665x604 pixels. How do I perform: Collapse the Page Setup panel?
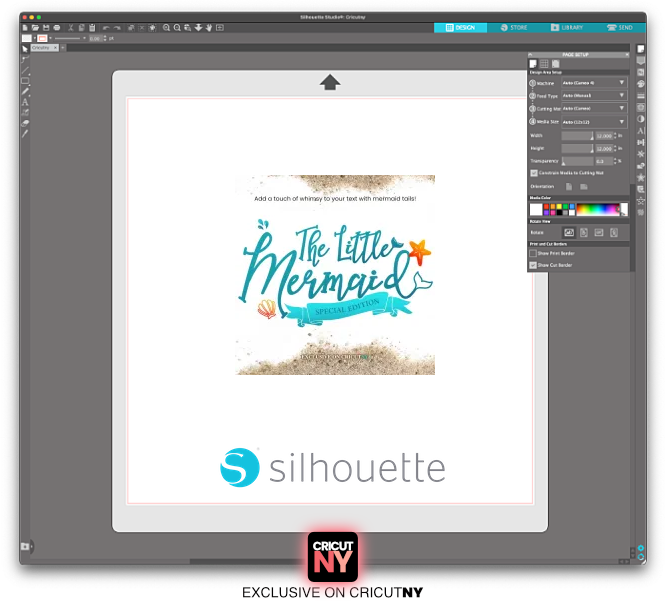530,55
